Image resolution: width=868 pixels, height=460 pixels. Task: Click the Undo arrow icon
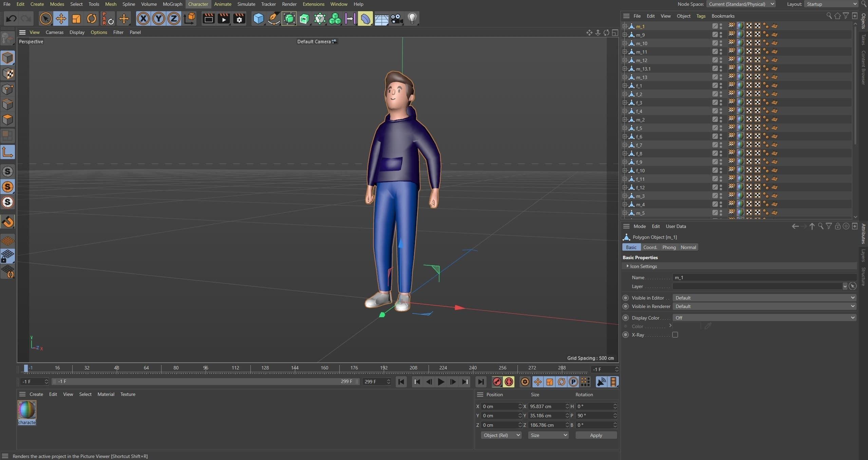point(11,19)
